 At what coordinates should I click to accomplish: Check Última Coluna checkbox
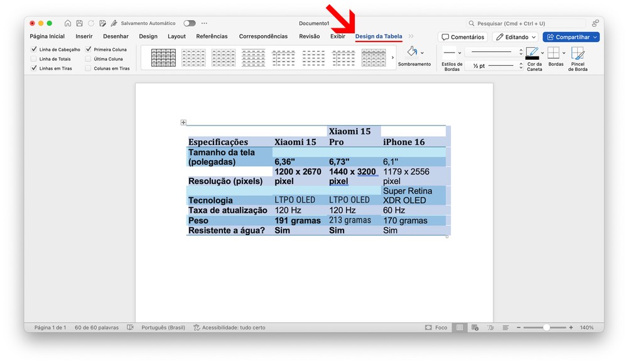point(89,59)
